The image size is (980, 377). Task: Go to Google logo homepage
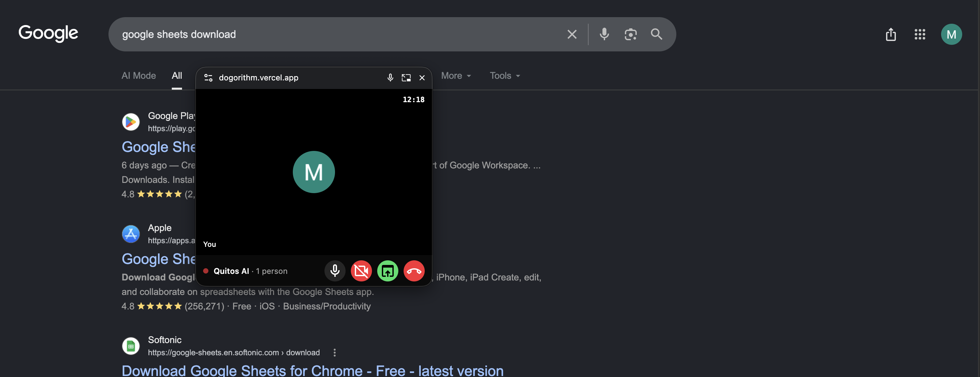(48, 33)
